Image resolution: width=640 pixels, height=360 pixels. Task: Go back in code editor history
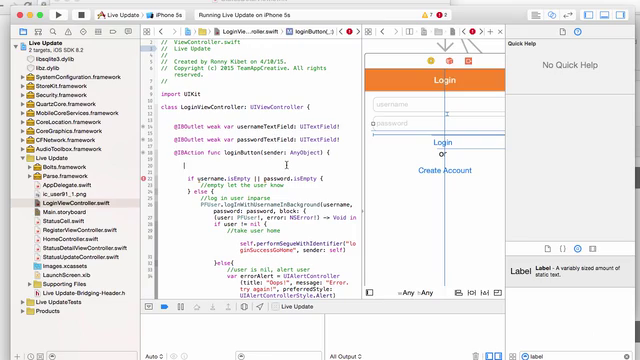tap(161, 31)
